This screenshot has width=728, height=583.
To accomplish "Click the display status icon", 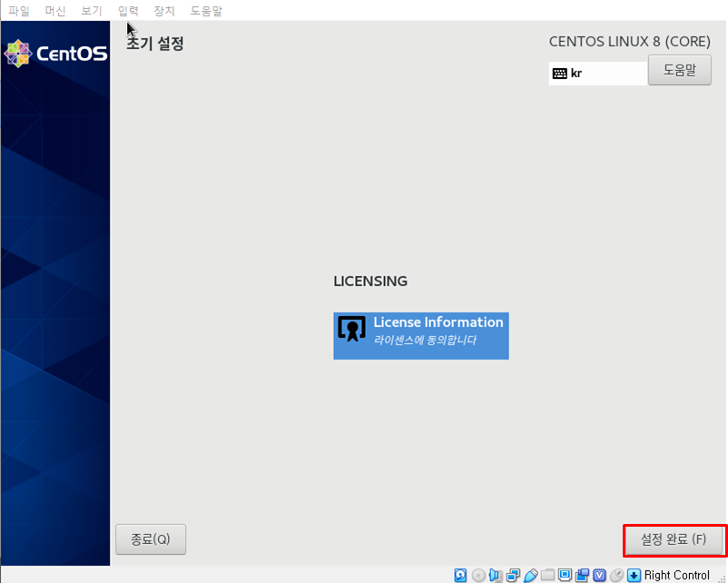I will [565, 575].
